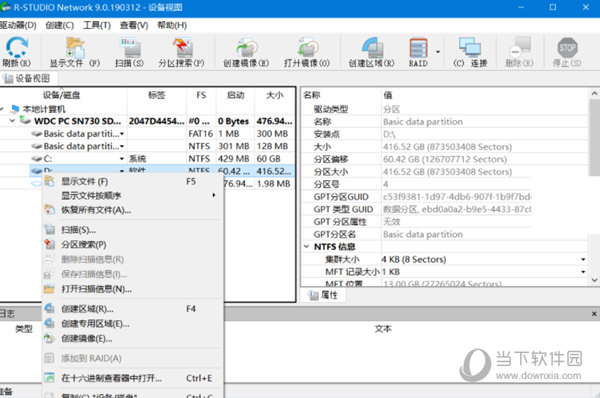Click the 名称 header in properties panel
This screenshot has width=600, height=398.
click(312, 95)
